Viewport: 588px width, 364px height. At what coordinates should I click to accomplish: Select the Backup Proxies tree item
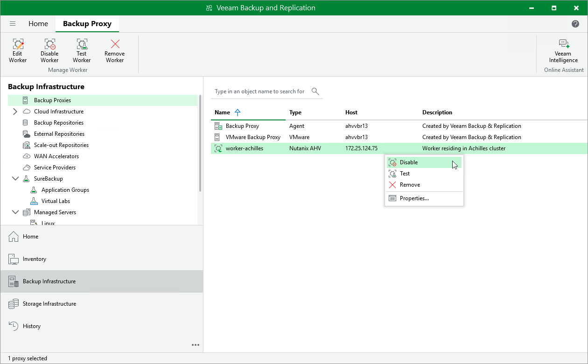(x=103, y=100)
